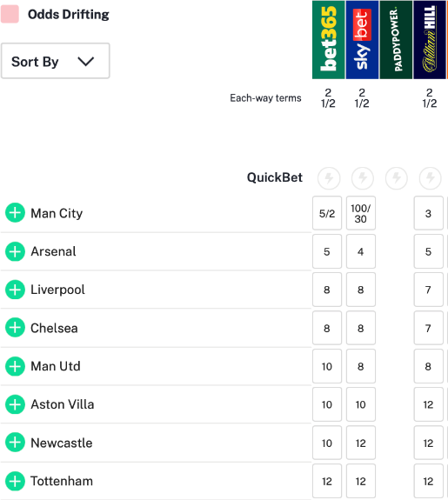Select the plus icon next to Chelsea
The image size is (448, 500).
click(15, 328)
